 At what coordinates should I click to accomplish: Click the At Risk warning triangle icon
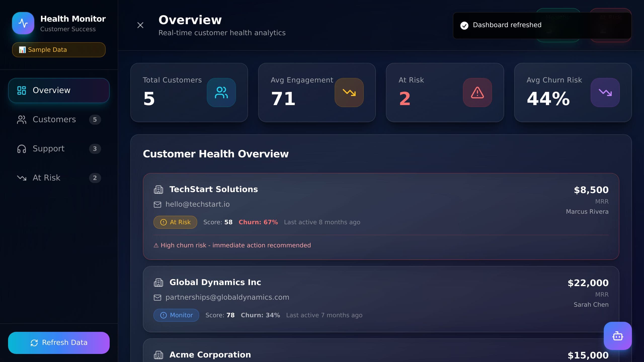pos(477,93)
